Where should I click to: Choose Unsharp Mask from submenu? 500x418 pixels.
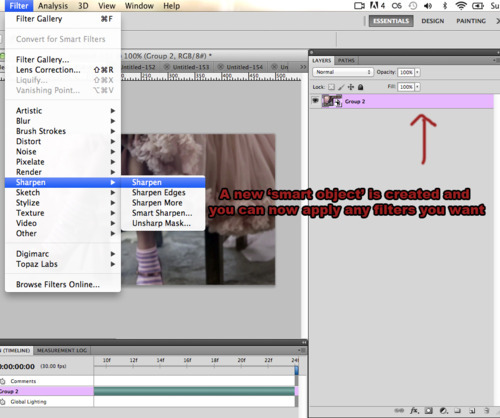163,223
